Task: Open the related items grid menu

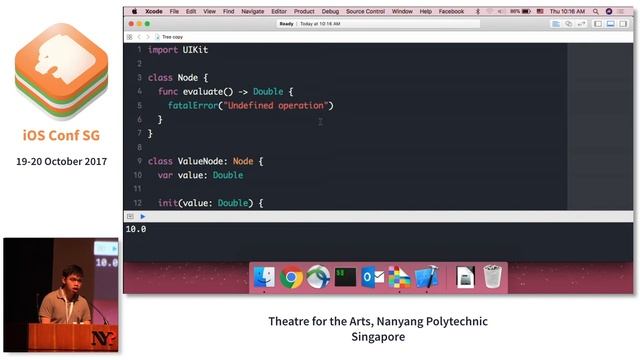Action: pos(129,37)
